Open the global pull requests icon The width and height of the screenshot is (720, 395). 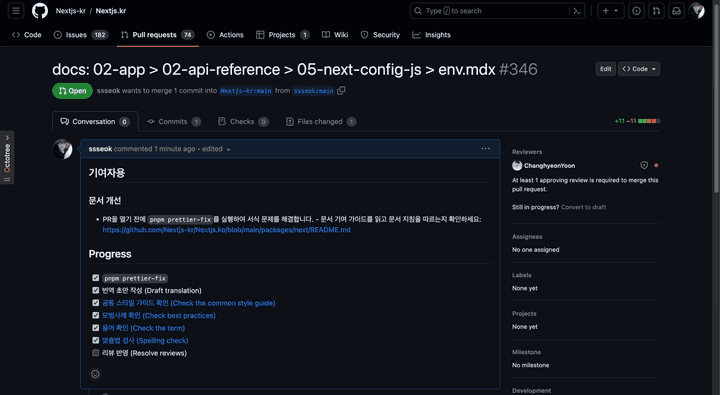tap(657, 11)
